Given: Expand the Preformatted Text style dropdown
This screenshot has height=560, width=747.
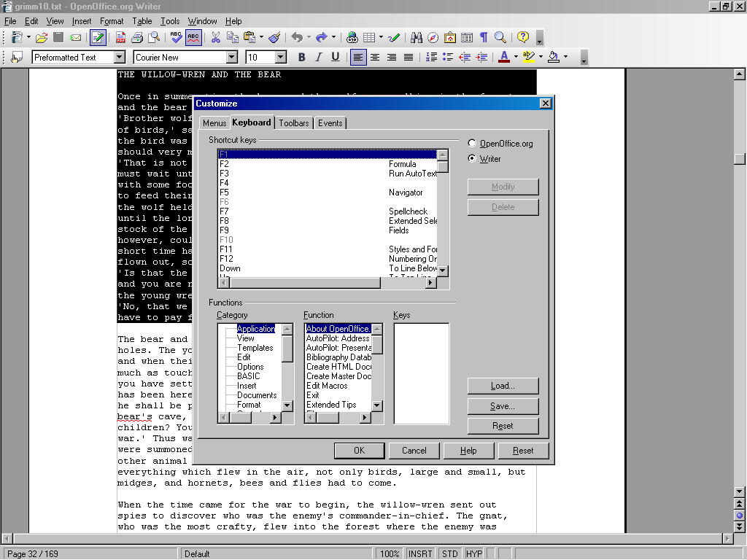Looking at the screenshot, I should click(120, 57).
